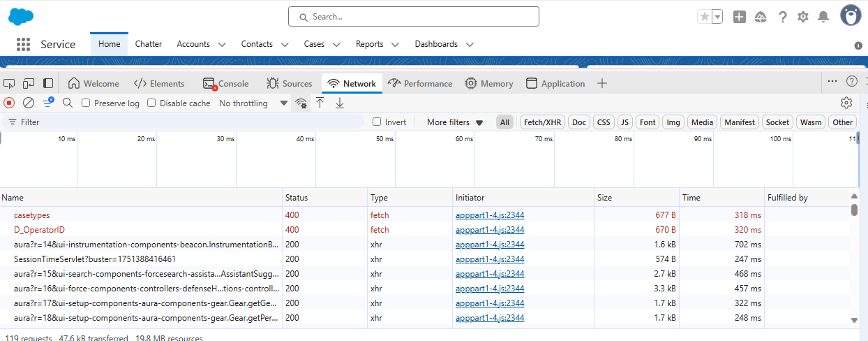Open Global Actions plus icon
The image size is (868, 341).
740,16
